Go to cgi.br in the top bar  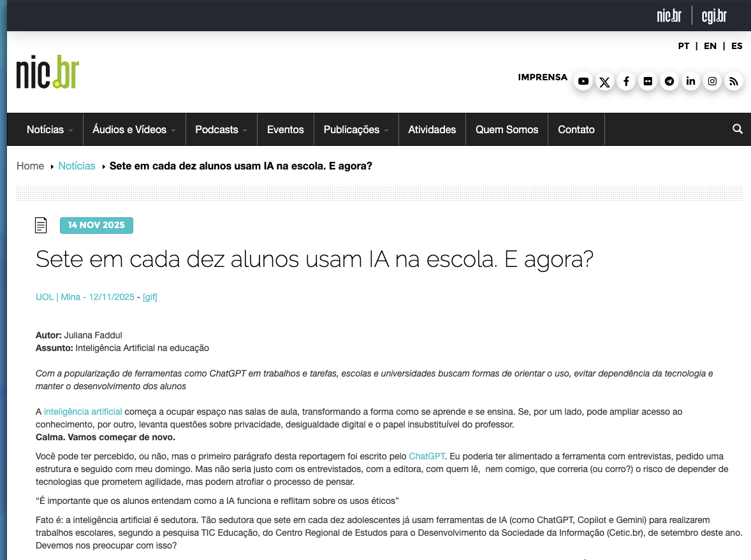[x=714, y=15]
